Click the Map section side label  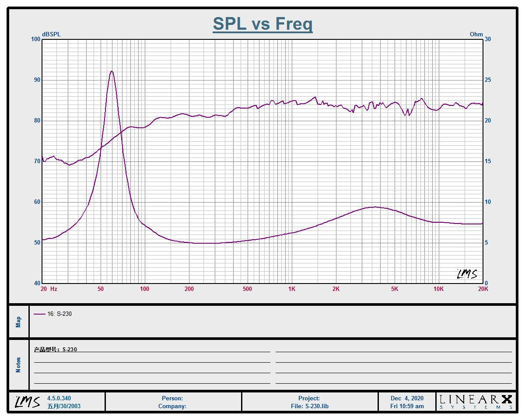18,322
